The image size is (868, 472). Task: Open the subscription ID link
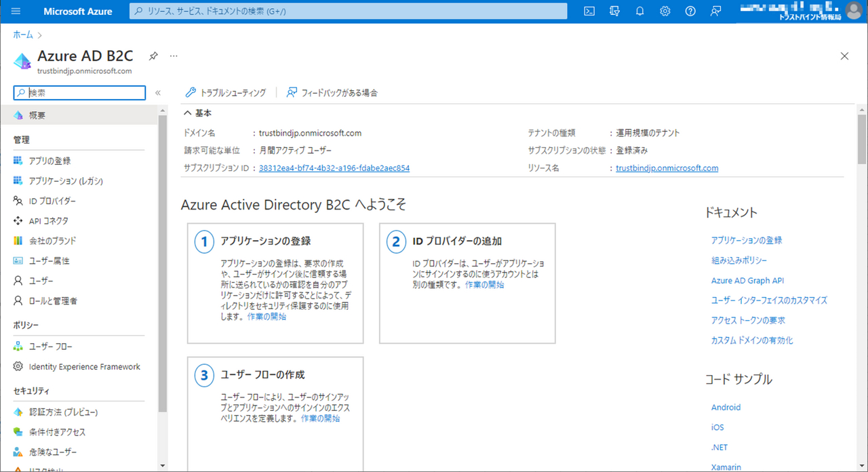(334, 168)
